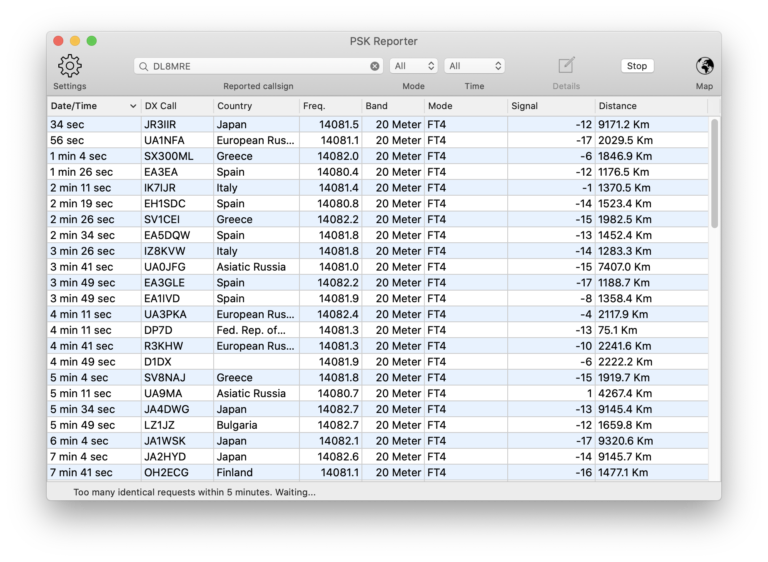Toggle Date/Time column sort order

coord(93,106)
